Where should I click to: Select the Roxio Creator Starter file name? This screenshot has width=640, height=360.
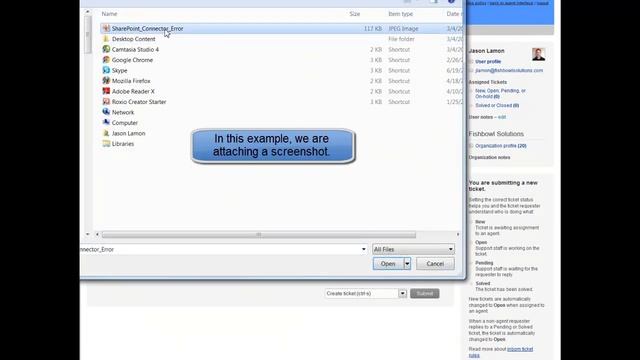pyautogui.click(x=139, y=102)
